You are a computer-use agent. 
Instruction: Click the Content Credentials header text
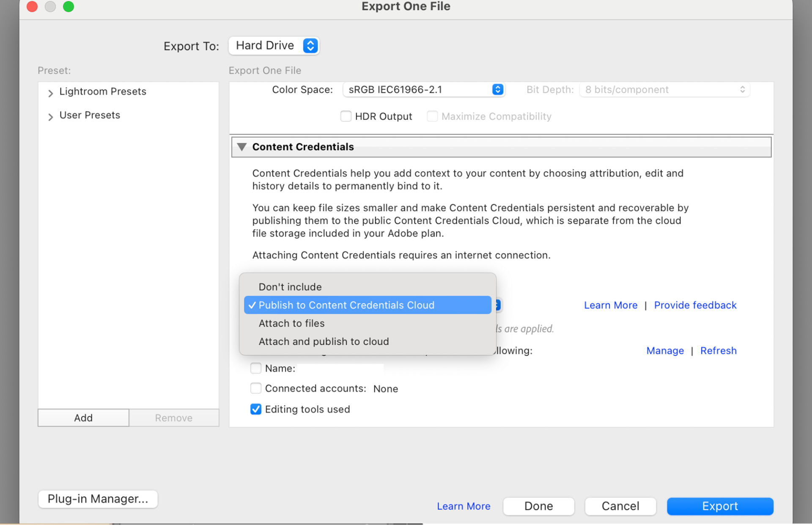303,147
